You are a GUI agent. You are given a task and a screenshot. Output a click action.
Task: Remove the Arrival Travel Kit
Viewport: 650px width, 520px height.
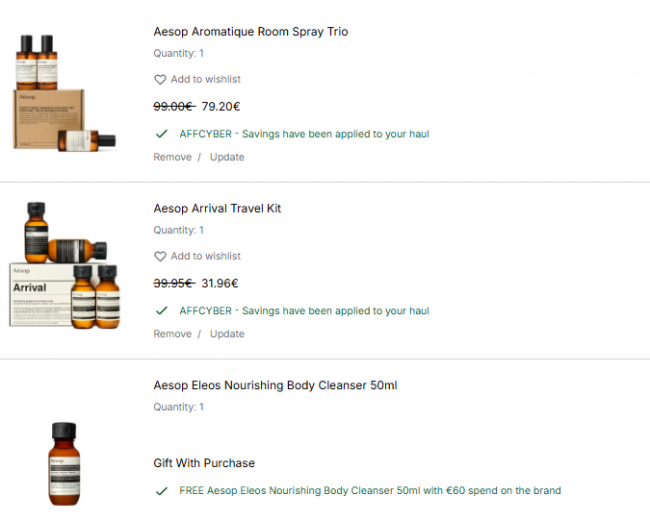pos(172,334)
